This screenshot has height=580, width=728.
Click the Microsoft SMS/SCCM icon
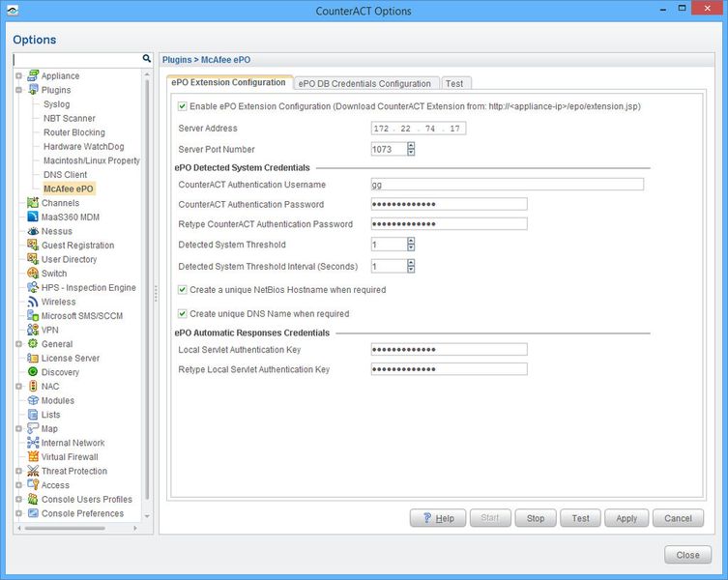(x=33, y=315)
